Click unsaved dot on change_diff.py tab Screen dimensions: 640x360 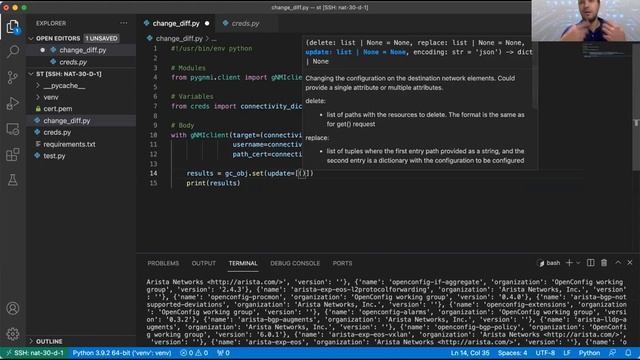tap(207, 24)
